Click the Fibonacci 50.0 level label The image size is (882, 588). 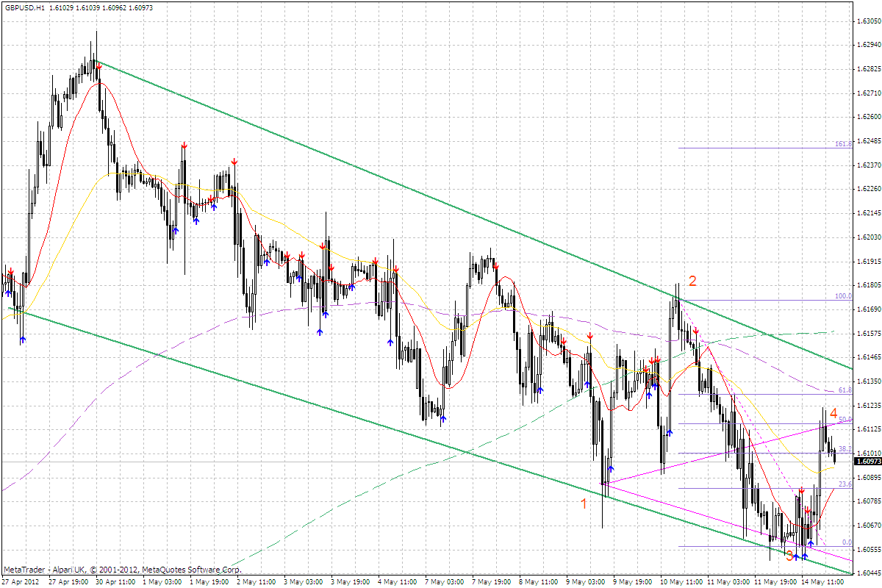click(x=845, y=420)
